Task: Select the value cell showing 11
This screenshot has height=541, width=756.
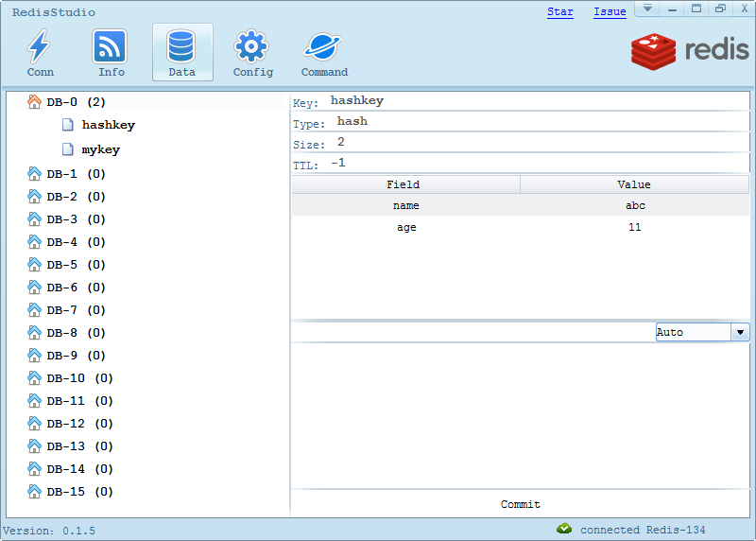Action: point(634,227)
